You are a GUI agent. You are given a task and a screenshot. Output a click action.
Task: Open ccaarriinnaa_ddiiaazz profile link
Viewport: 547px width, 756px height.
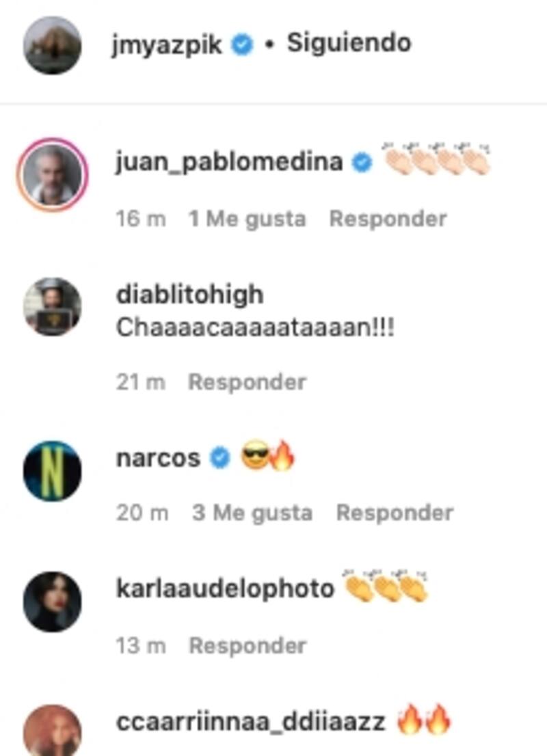pos(250,723)
